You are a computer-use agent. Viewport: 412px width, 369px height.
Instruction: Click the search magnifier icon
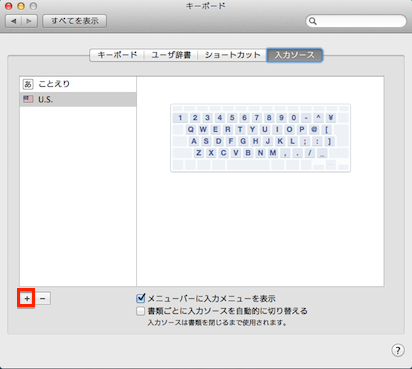pyautogui.click(x=312, y=21)
